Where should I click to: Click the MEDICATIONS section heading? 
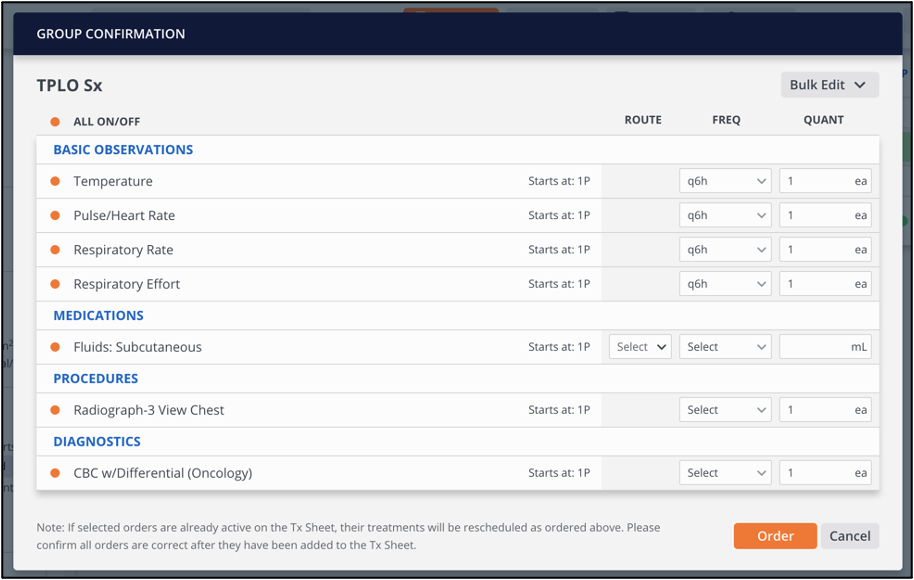(x=99, y=316)
